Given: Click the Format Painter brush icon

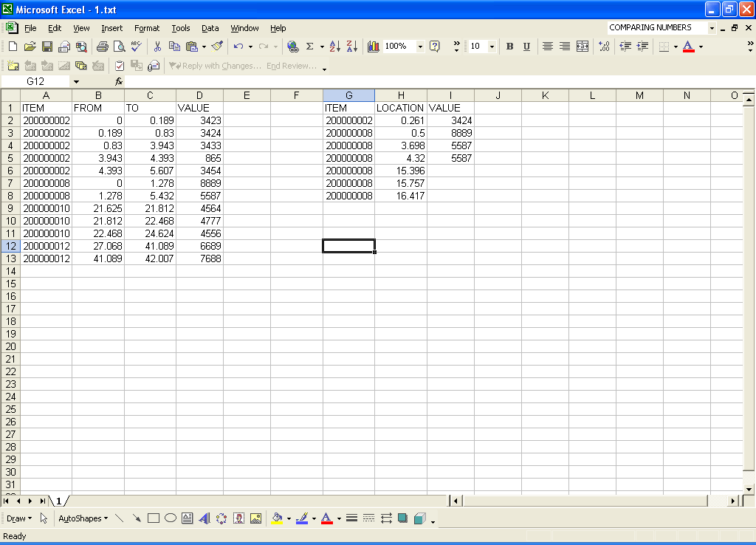Looking at the screenshot, I should click(x=216, y=47).
